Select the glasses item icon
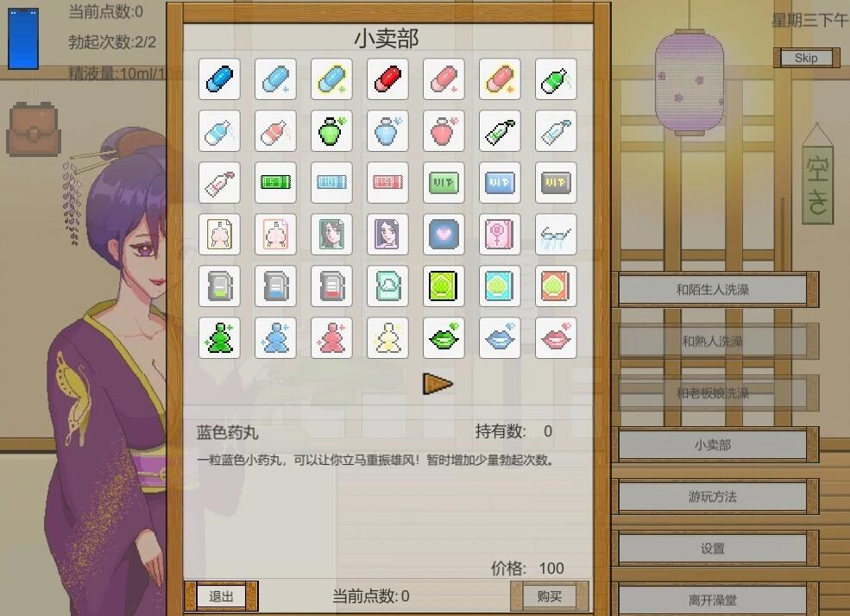 pyautogui.click(x=556, y=234)
